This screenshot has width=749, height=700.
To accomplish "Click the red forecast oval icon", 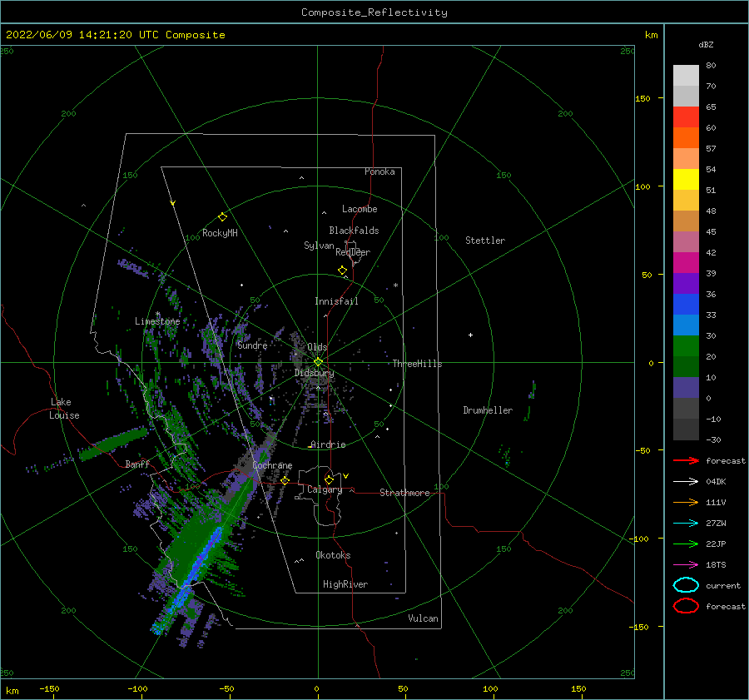I will (686, 606).
